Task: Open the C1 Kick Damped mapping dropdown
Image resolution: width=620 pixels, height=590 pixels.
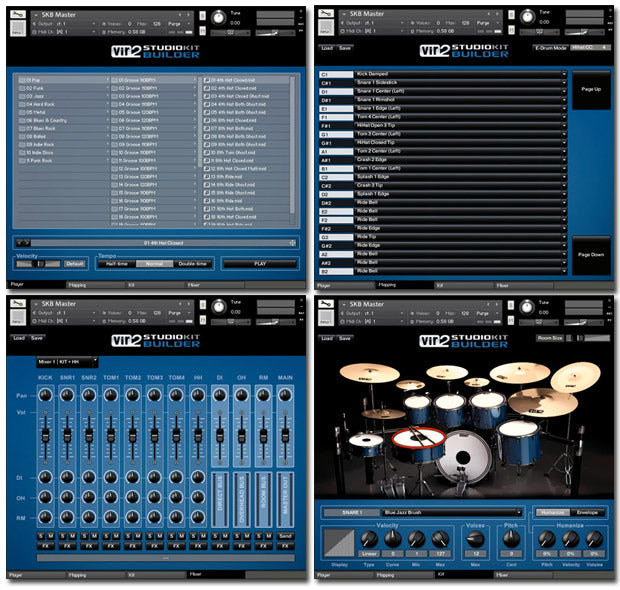Action: click(x=461, y=74)
